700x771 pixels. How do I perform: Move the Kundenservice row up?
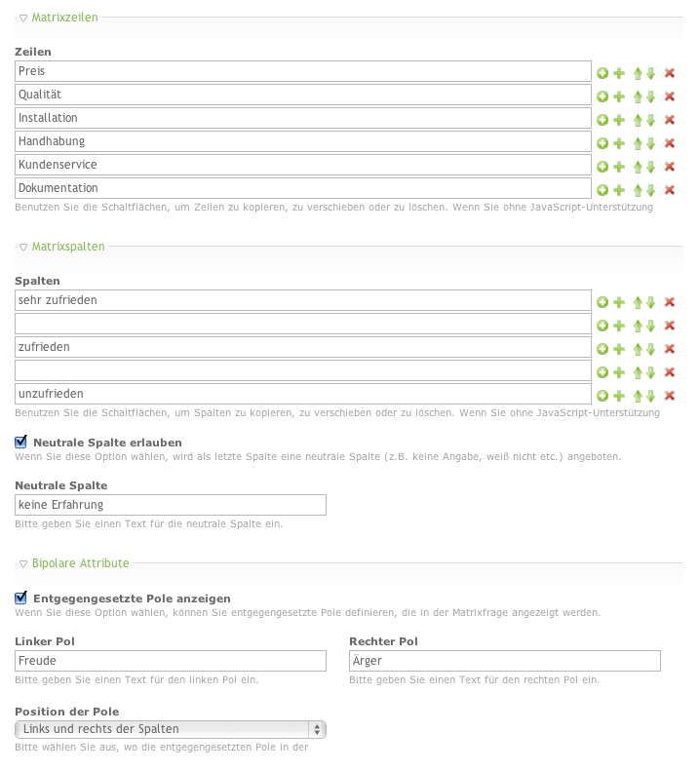(638, 167)
